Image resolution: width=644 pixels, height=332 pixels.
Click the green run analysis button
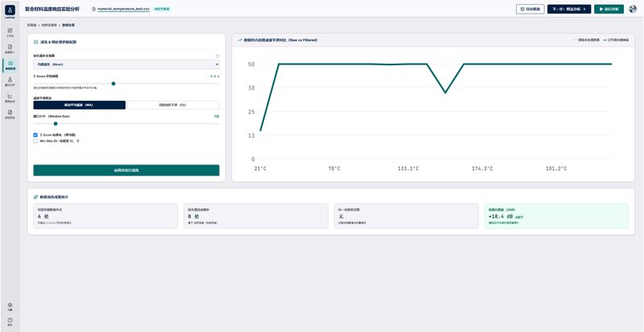pyautogui.click(x=609, y=9)
